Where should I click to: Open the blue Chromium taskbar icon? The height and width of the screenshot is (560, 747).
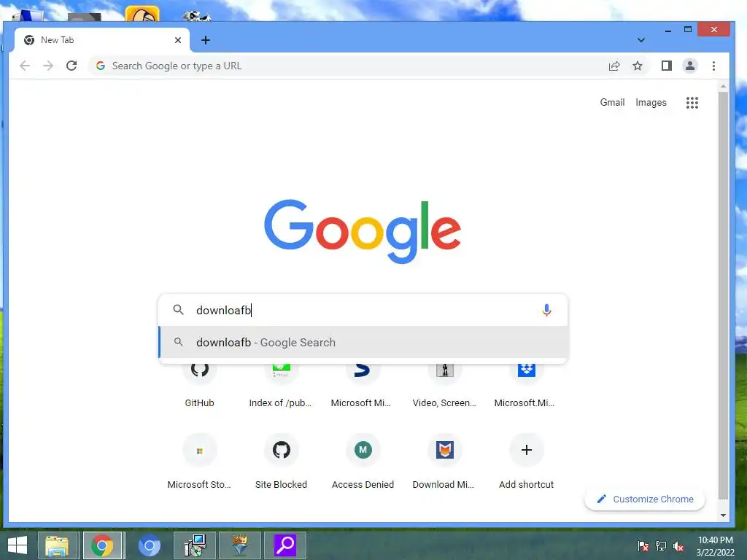(x=149, y=545)
